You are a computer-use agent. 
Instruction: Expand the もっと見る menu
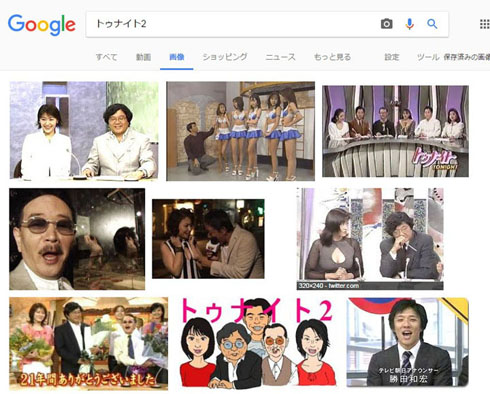332,57
